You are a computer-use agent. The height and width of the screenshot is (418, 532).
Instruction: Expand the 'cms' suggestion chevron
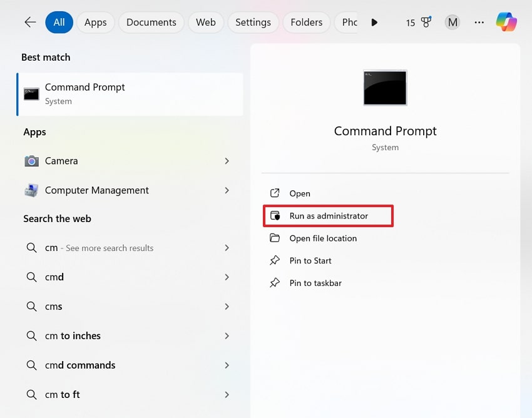(x=227, y=307)
